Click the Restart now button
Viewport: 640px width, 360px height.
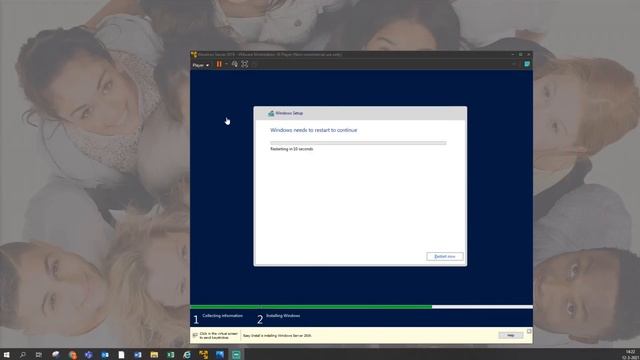pyautogui.click(x=445, y=256)
